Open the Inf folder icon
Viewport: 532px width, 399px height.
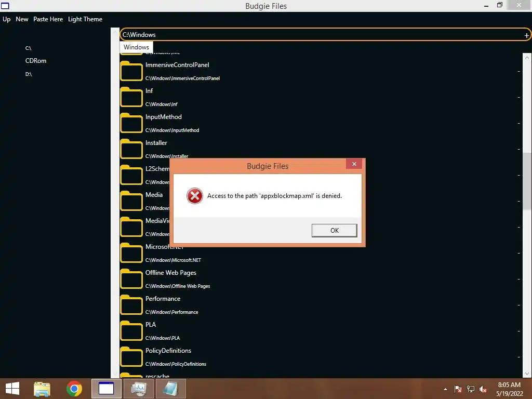(x=131, y=97)
